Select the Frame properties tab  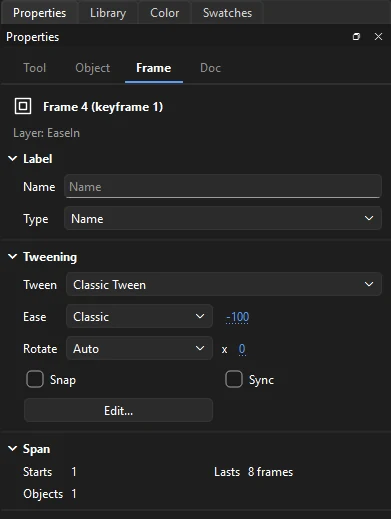154,68
